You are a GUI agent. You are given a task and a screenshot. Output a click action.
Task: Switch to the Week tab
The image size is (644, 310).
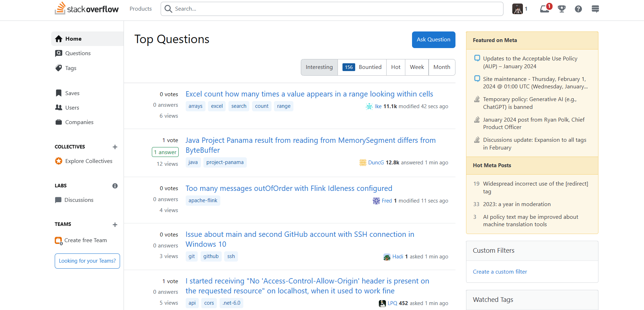tap(417, 67)
